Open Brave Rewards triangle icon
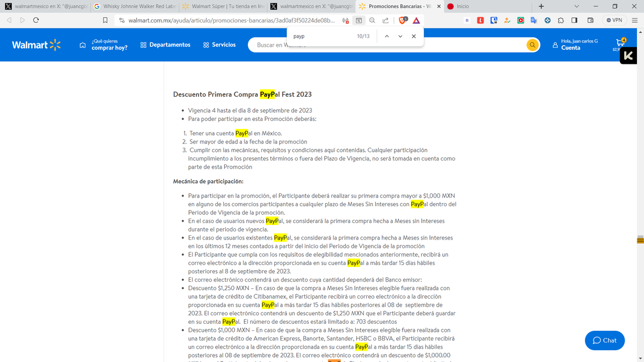The height and width of the screenshot is (362, 644). 416,20
